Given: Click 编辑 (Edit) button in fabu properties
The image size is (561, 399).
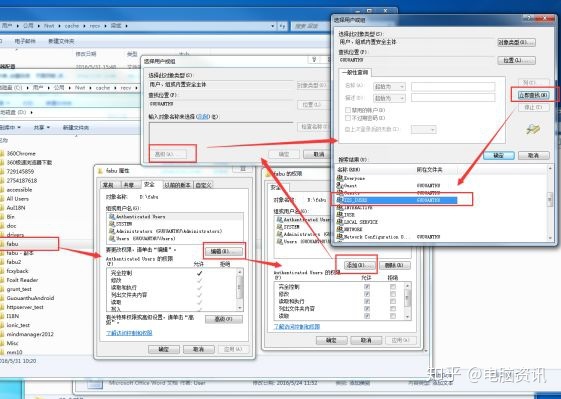Looking at the screenshot, I should pos(224,251).
